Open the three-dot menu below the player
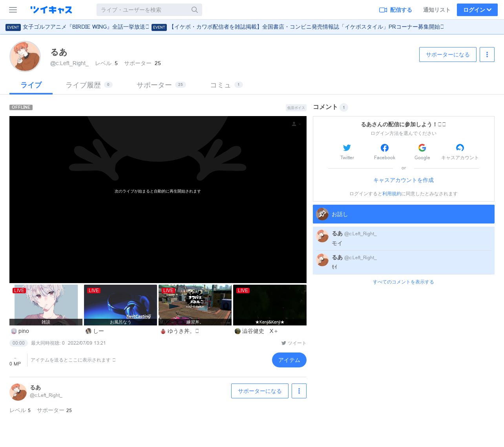The height and width of the screenshot is (447, 504). [x=299, y=391]
